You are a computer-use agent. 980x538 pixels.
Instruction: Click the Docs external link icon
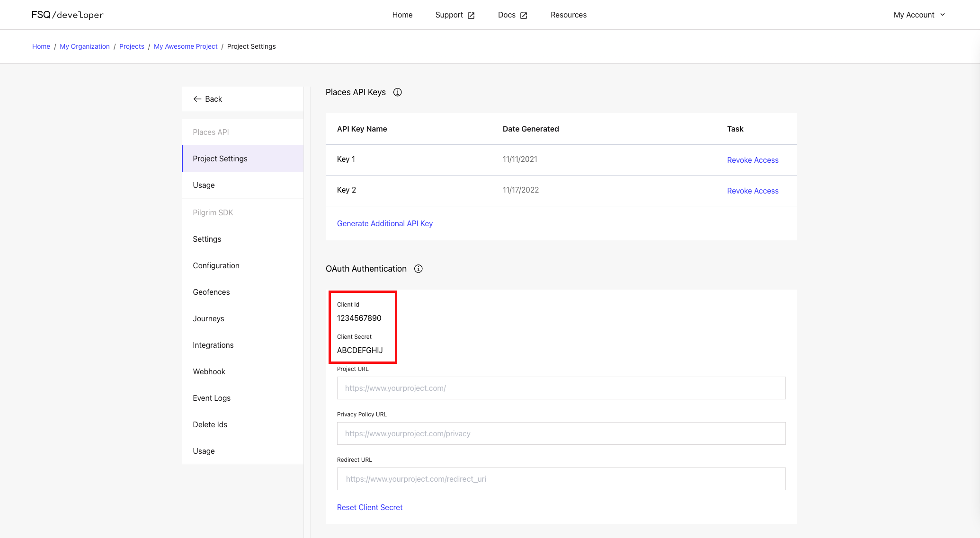[524, 16]
